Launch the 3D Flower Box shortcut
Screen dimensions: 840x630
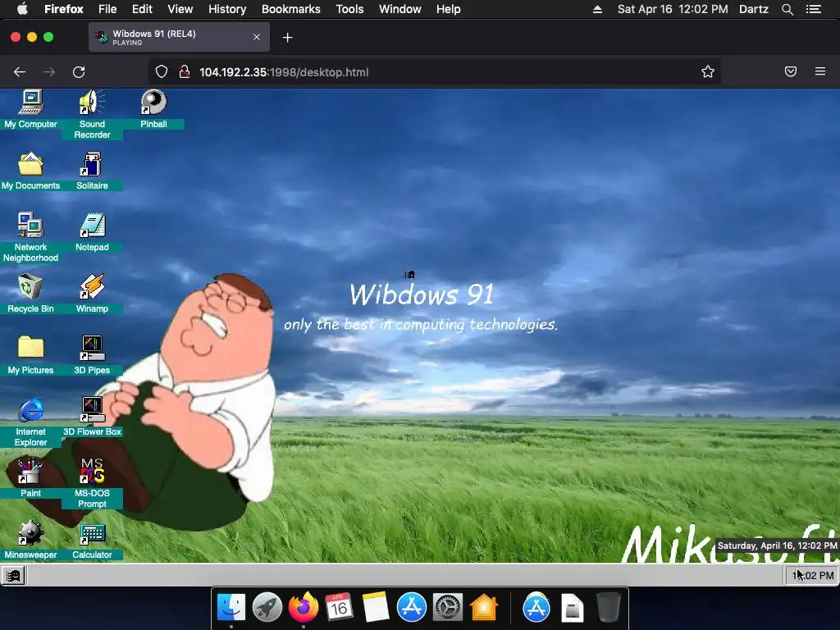click(92, 417)
